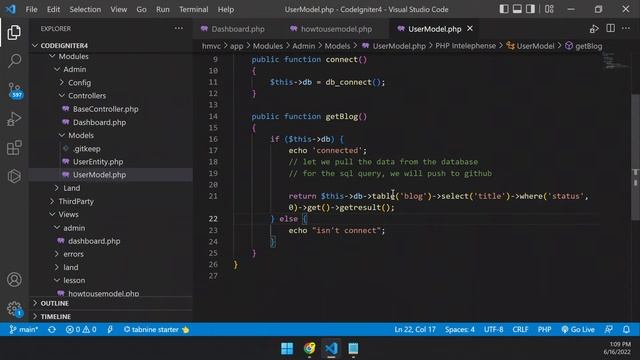Click the editor vertical scrollbar
The width and height of the screenshot is (640, 360).
point(635,157)
